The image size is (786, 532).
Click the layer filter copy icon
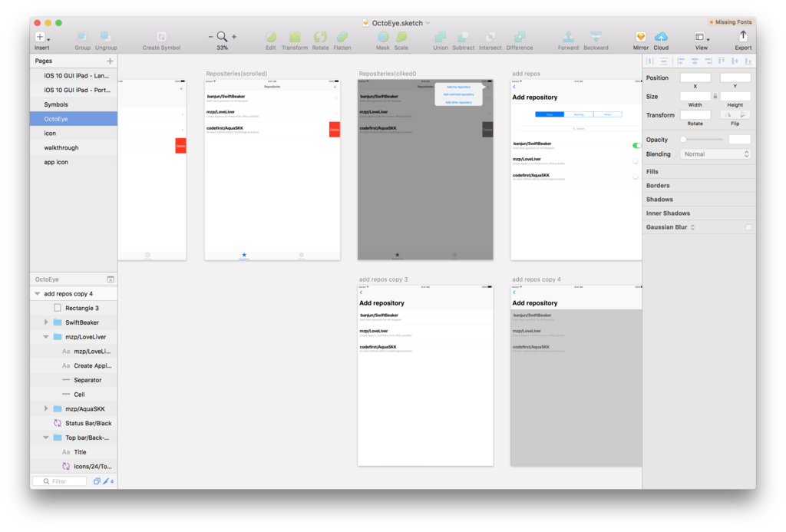(97, 481)
